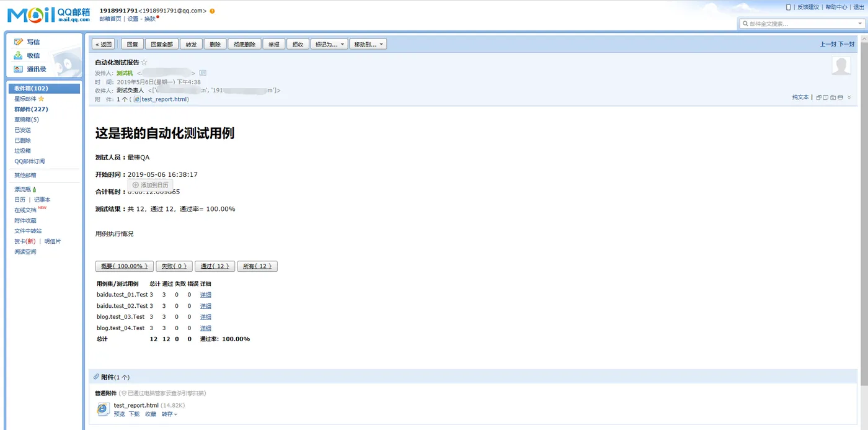Open 在线文档 online documents

pos(25,210)
